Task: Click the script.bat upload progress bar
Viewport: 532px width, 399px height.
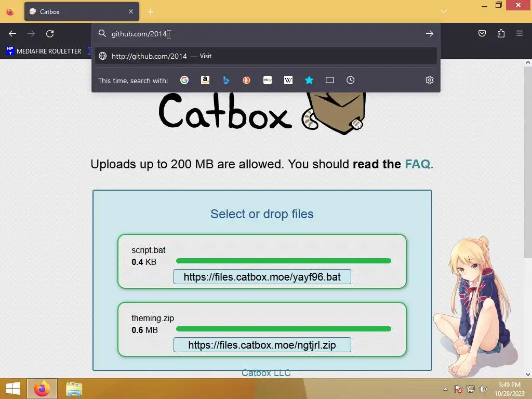Action: tap(284, 261)
